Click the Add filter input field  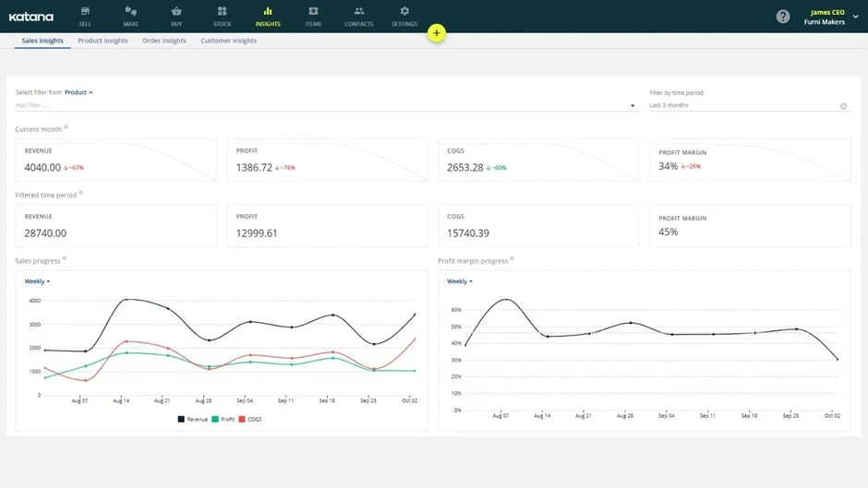[x=314, y=106]
